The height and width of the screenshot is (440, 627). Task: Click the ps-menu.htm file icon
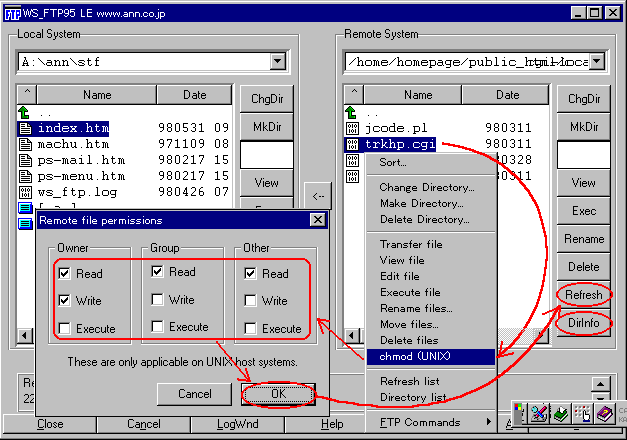click(x=26, y=176)
